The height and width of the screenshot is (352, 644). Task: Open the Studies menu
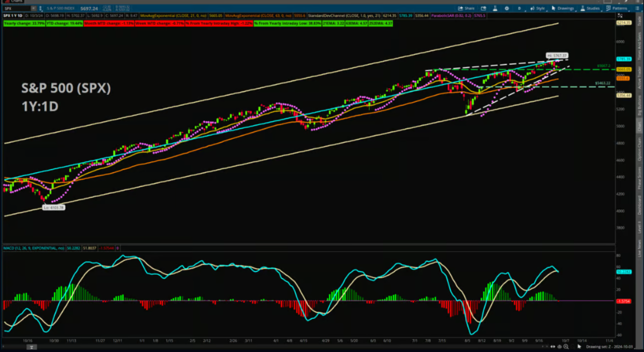590,9
